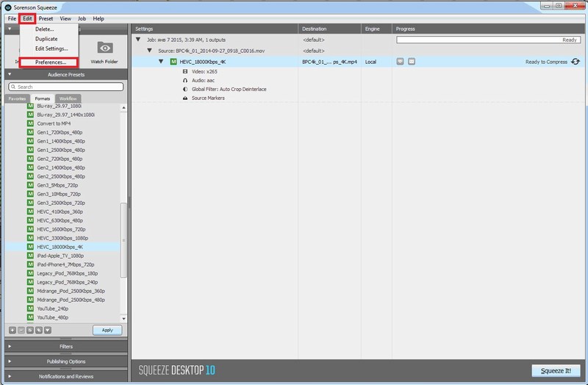The width and height of the screenshot is (588, 385).
Task: Open the File menu
Action: click(x=12, y=18)
